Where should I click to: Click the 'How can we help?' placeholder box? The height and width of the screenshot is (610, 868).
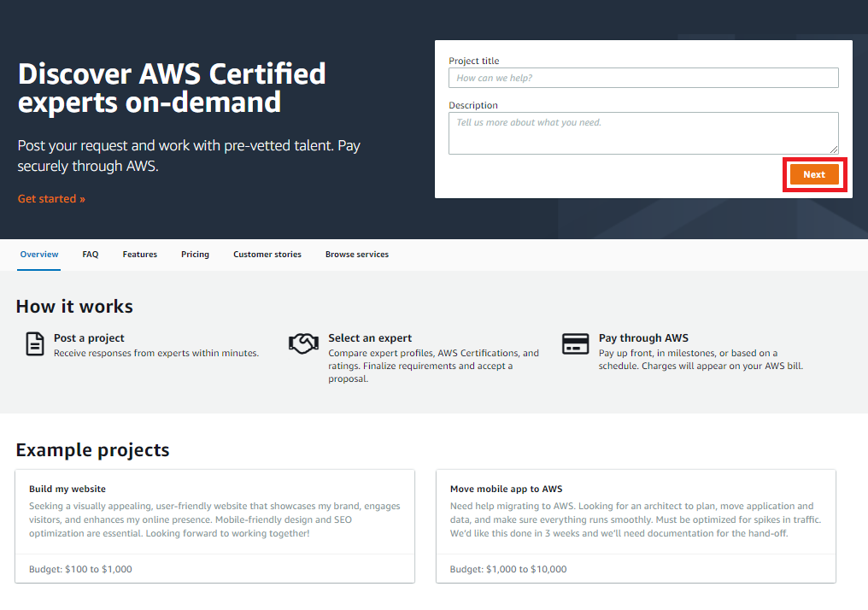(x=643, y=78)
